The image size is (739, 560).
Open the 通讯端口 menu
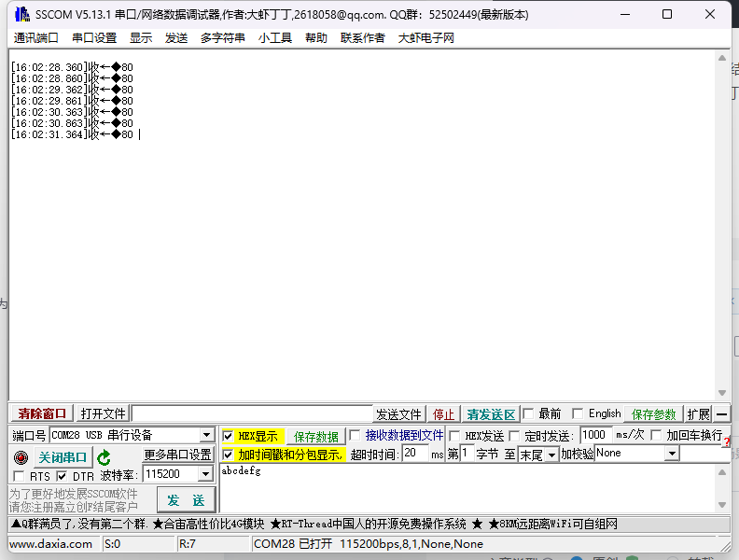tap(35, 37)
